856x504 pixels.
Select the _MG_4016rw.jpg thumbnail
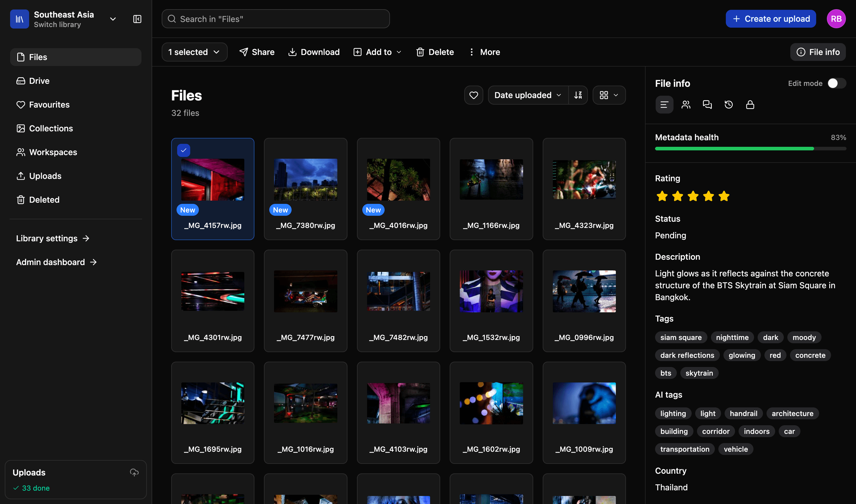point(398,179)
